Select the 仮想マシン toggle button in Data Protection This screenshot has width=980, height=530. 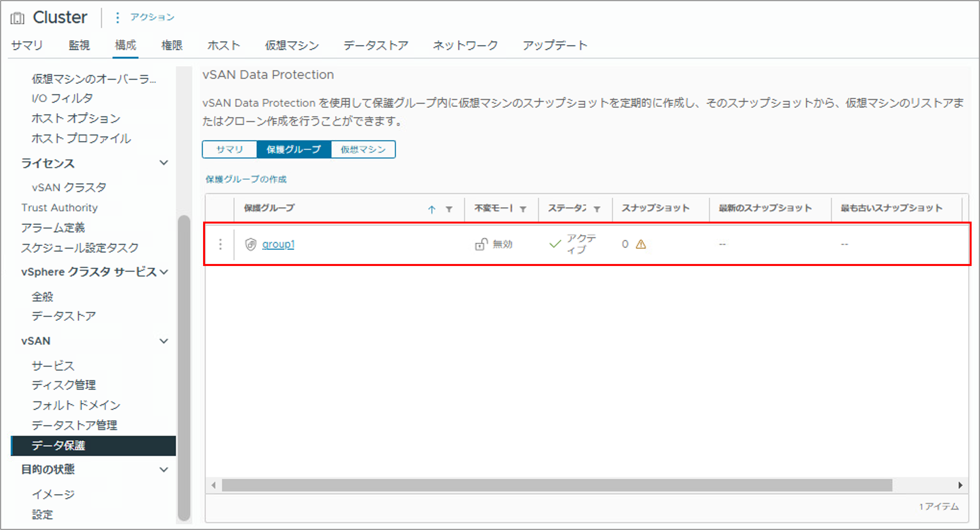click(363, 149)
